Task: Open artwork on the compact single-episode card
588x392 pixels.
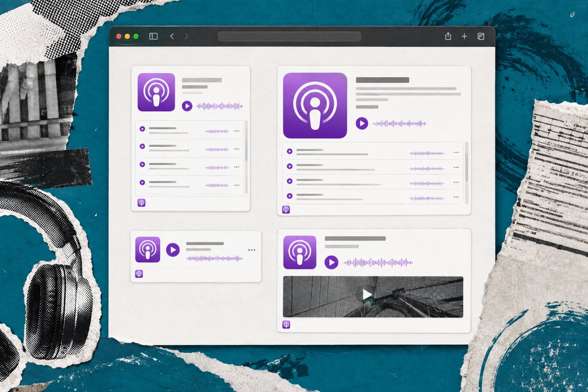Action: [x=148, y=250]
